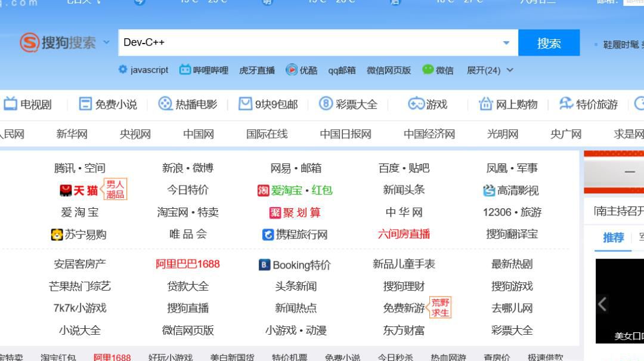Click the 网上购物 shopping basket icon
Viewport: 644px width, 361px height.
coord(485,104)
